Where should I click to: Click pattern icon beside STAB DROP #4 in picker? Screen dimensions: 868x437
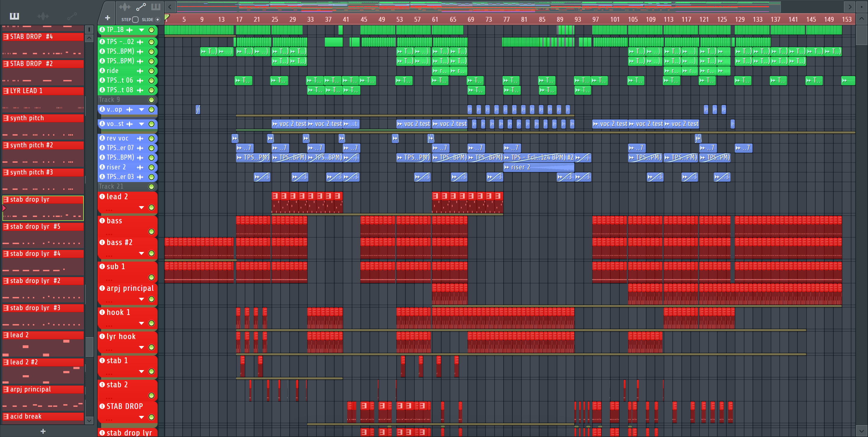tap(6, 36)
